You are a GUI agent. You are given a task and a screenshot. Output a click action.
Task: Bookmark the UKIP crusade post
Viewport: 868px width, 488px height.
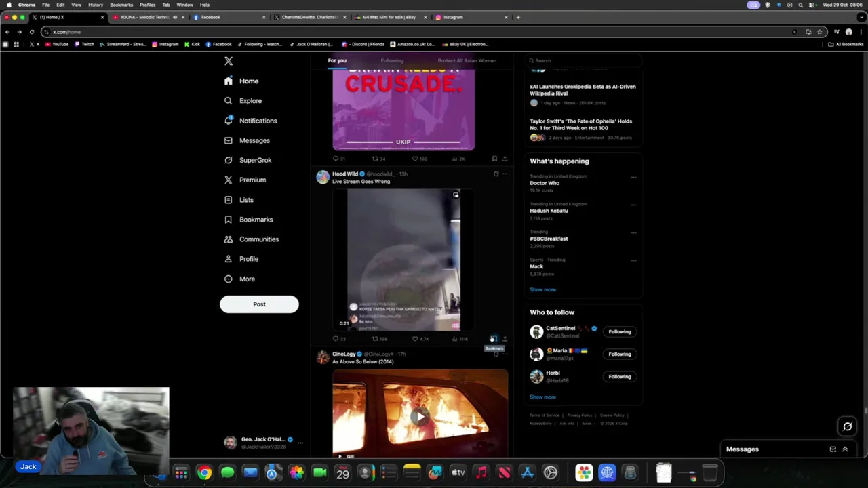click(494, 159)
